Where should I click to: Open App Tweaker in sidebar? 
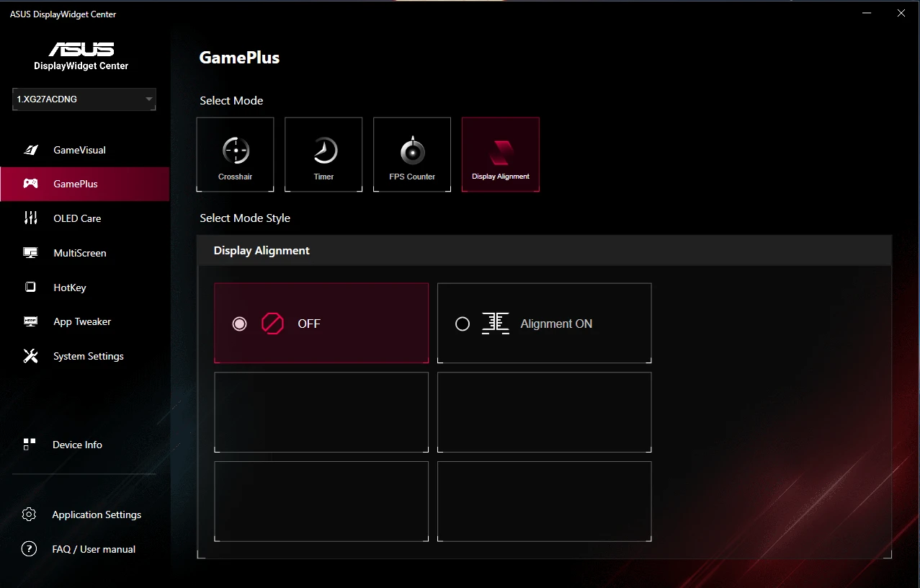[x=81, y=321]
